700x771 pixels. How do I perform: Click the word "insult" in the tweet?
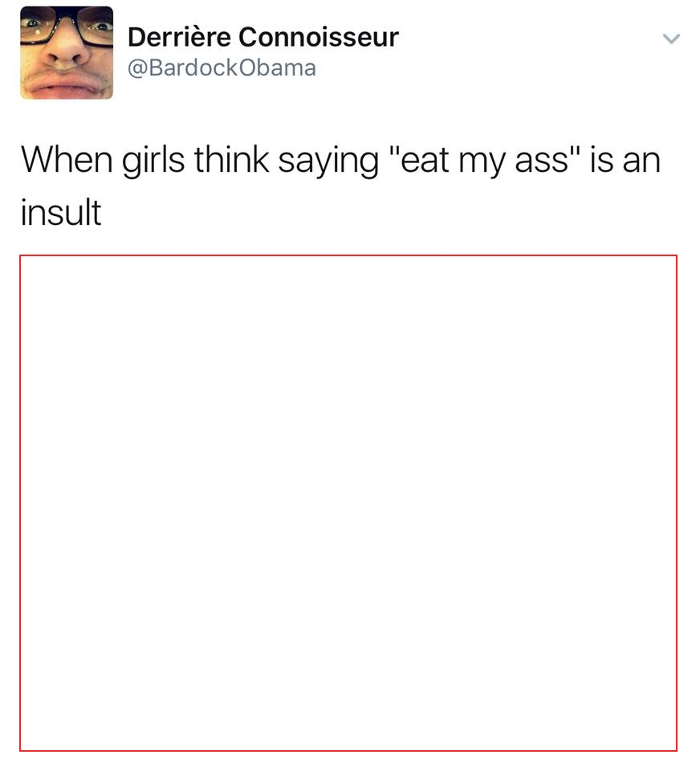coord(61,212)
